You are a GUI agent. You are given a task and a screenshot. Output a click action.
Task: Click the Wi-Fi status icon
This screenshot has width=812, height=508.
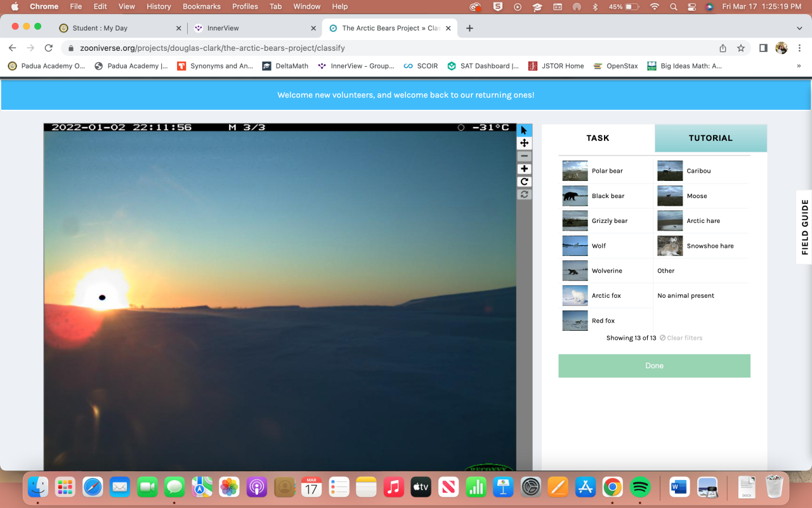coord(655,6)
